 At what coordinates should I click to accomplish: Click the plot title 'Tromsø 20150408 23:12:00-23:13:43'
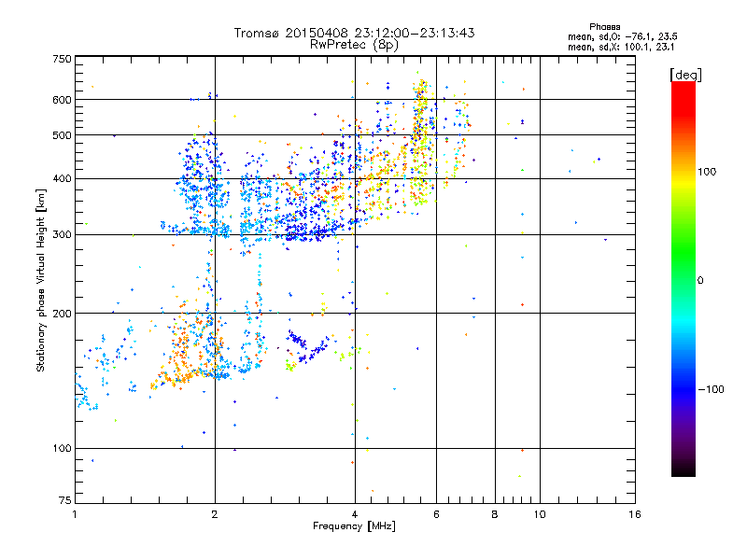[354, 33]
